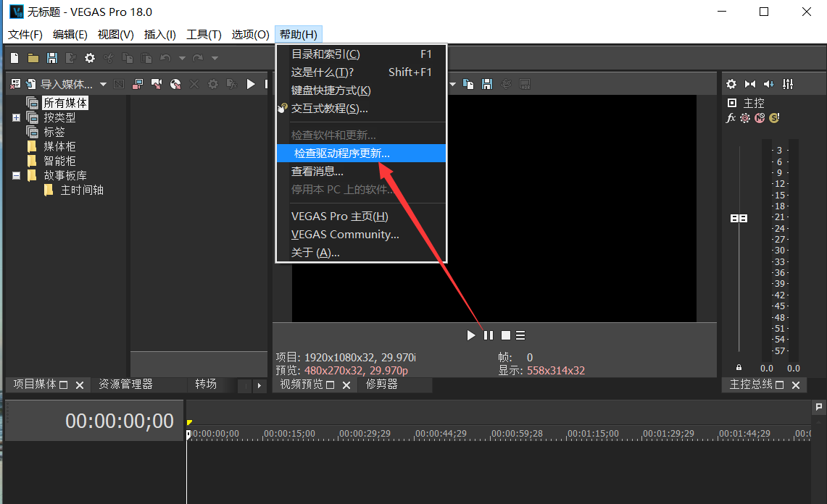Copy the preview snapshot to the clipboard
This screenshot has height=504, width=827.
click(x=467, y=84)
